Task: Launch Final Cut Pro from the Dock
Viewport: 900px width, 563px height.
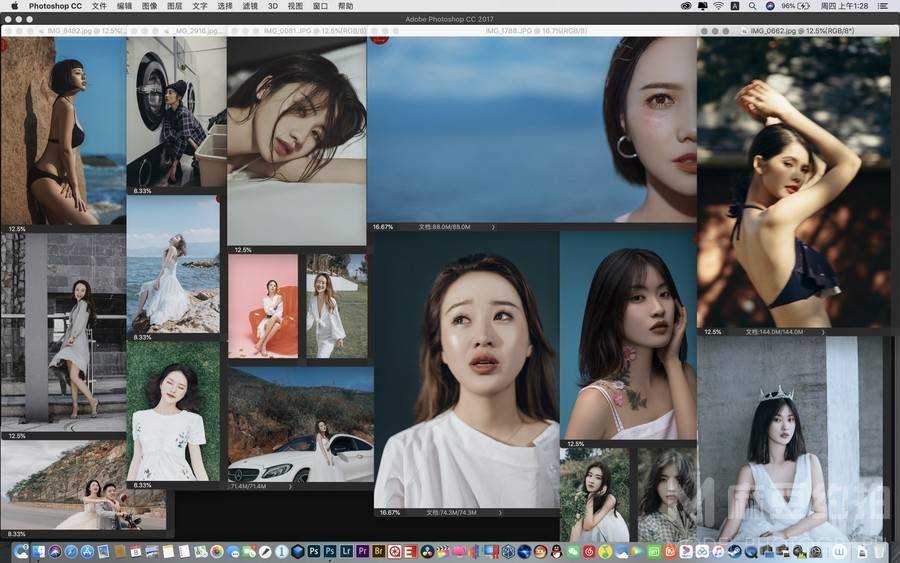Action: pyautogui.click(x=443, y=552)
